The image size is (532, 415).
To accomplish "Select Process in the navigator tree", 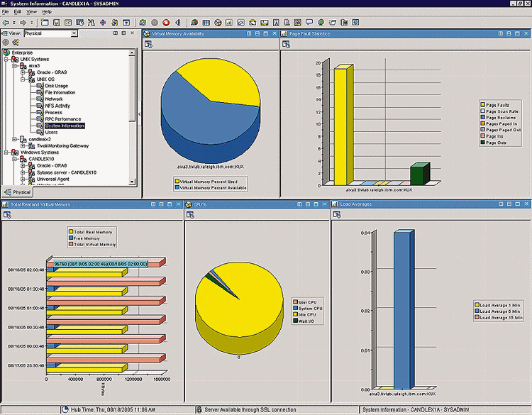I will pos(54,112).
